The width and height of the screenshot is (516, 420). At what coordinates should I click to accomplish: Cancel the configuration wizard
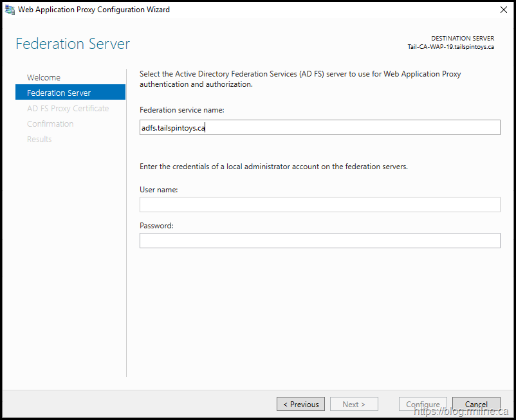[x=476, y=405]
